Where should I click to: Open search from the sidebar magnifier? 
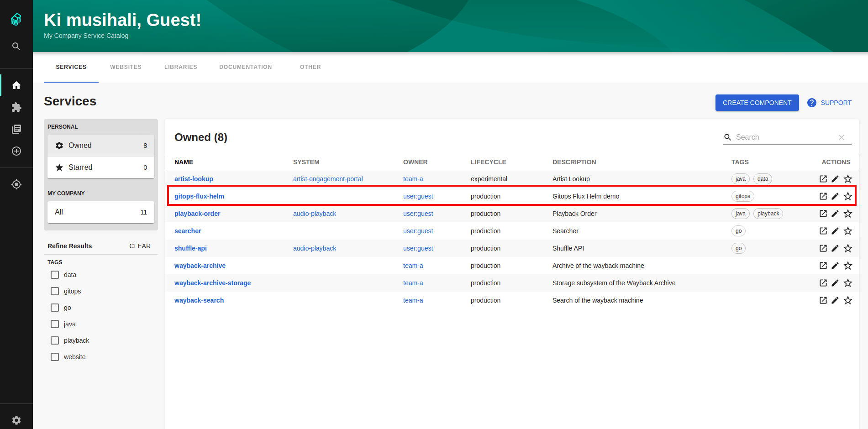16,47
